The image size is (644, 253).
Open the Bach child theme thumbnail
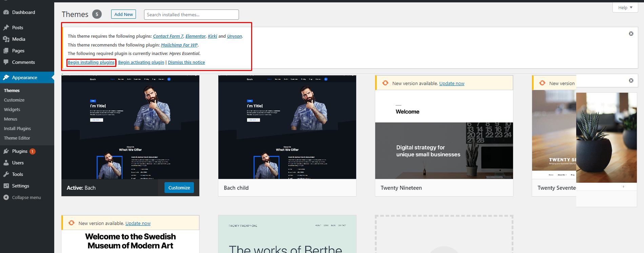click(x=287, y=127)
